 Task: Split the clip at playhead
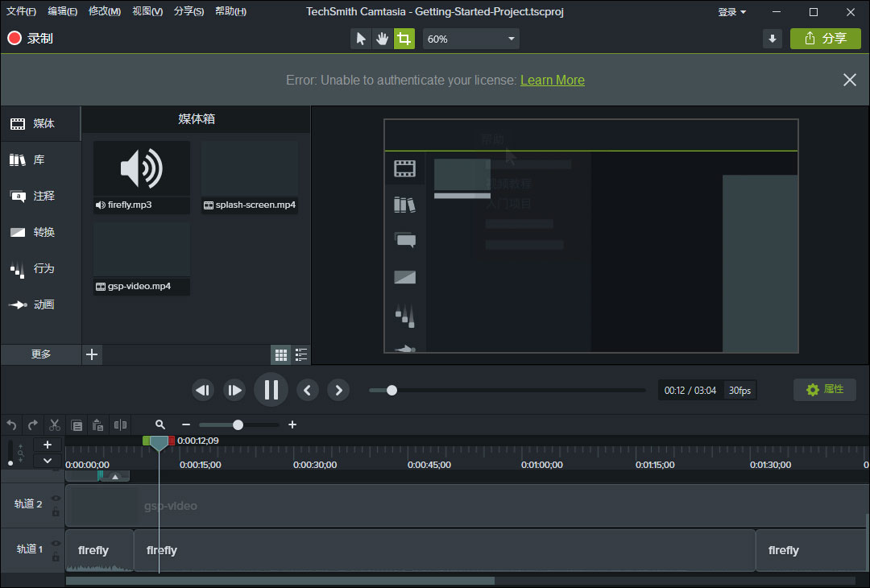(120, 424)
